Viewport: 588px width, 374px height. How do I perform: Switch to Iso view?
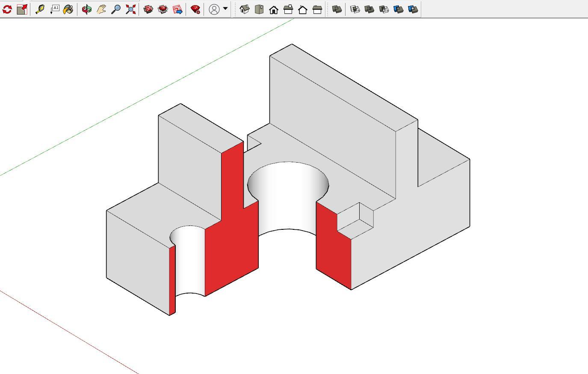(244, 9)
